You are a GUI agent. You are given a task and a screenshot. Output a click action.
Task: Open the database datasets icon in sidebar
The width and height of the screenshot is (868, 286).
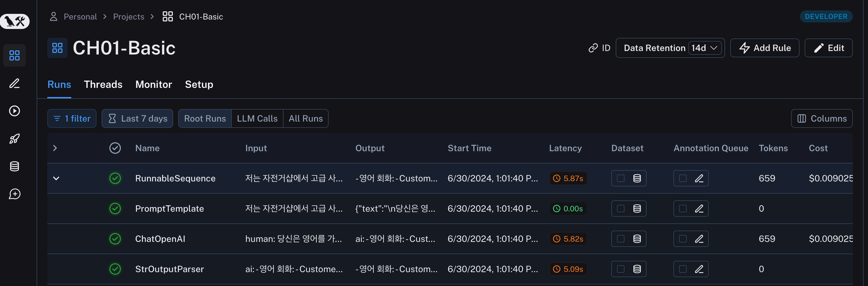point(15,166)
